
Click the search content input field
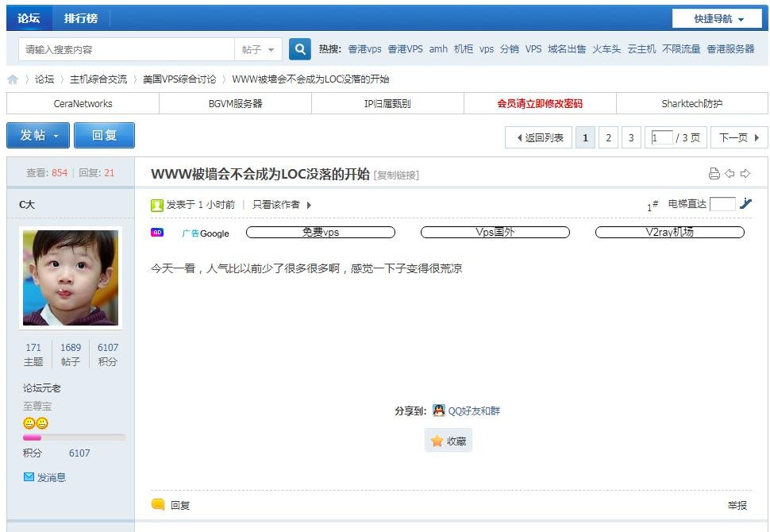127,49
